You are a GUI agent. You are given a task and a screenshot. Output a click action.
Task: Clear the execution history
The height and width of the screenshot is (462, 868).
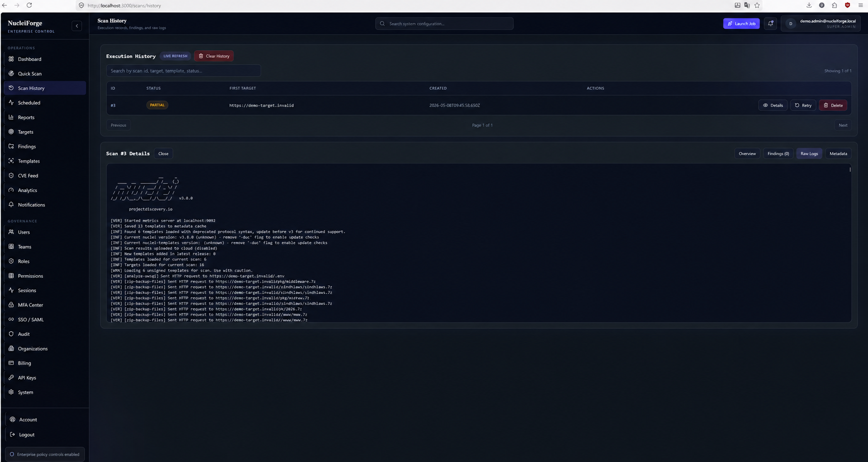tap(214, 56)
